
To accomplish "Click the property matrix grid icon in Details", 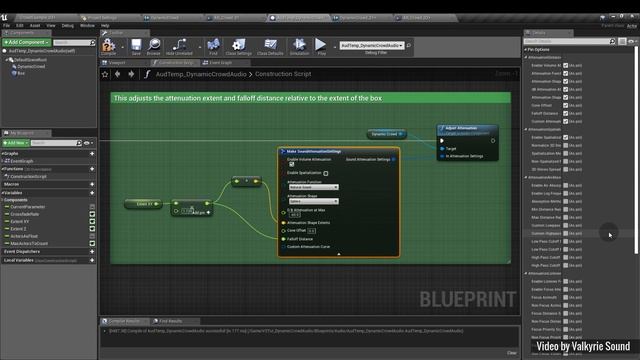I will click(622, 41).
